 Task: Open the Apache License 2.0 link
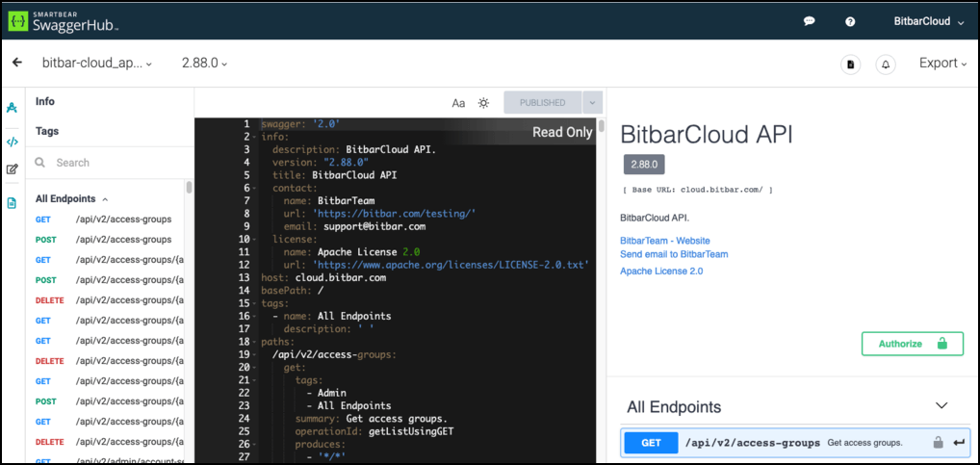click(661, 271)
